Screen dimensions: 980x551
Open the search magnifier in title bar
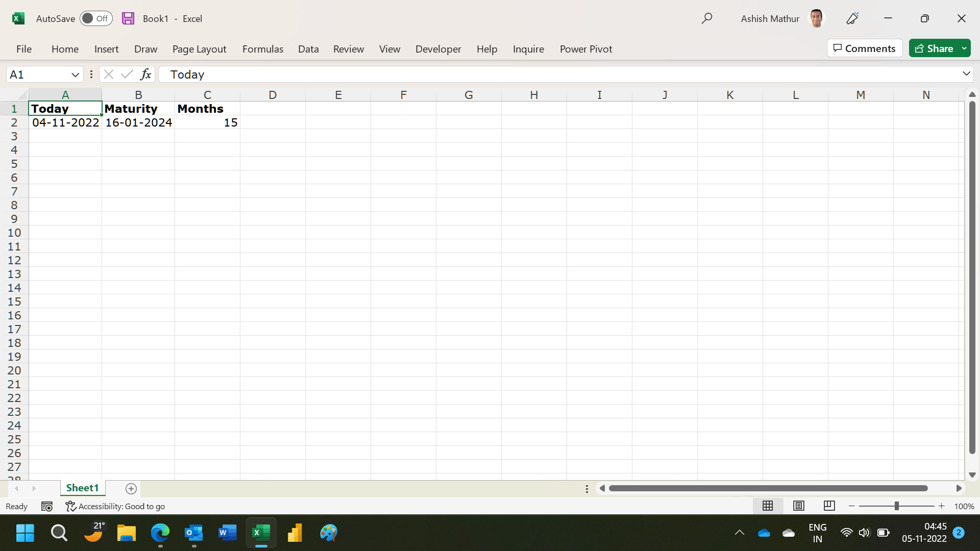[706, 18]
